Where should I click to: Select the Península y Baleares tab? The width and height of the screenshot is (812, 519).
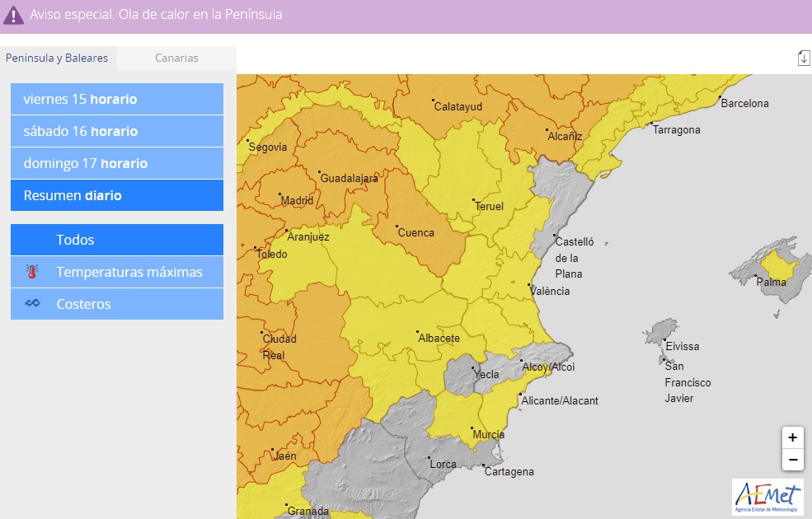tap(58, 58)
